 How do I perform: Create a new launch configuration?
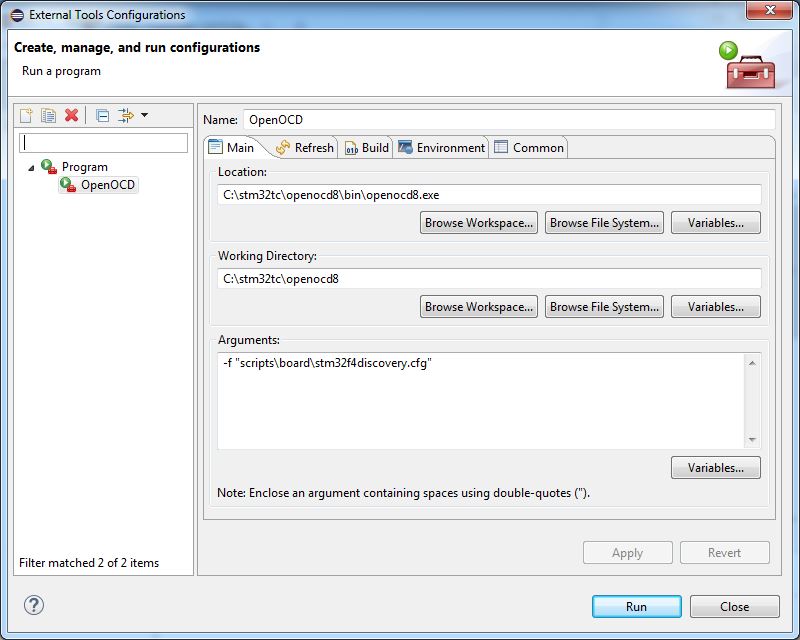click(26, 115)
